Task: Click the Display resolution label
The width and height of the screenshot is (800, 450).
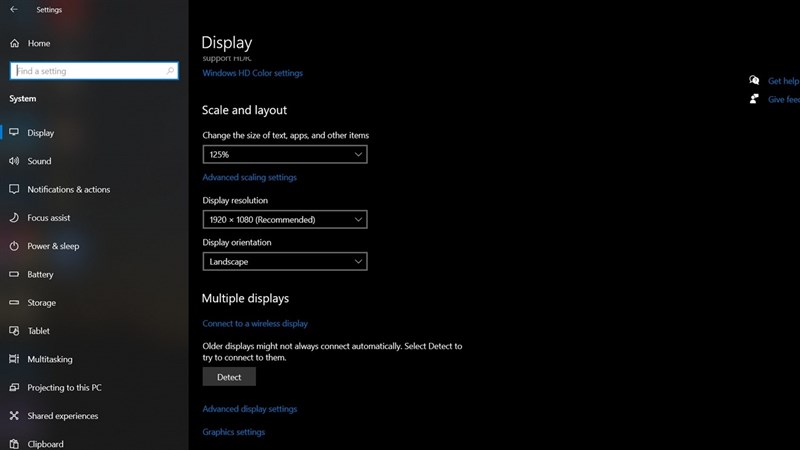Action: pos(235,201)
